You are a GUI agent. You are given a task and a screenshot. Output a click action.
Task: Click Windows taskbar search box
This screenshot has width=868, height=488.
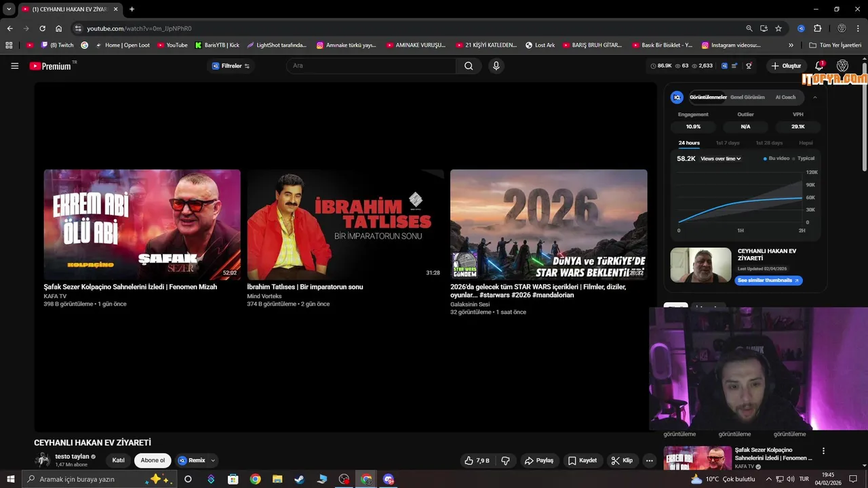click(x=98, y=479)
